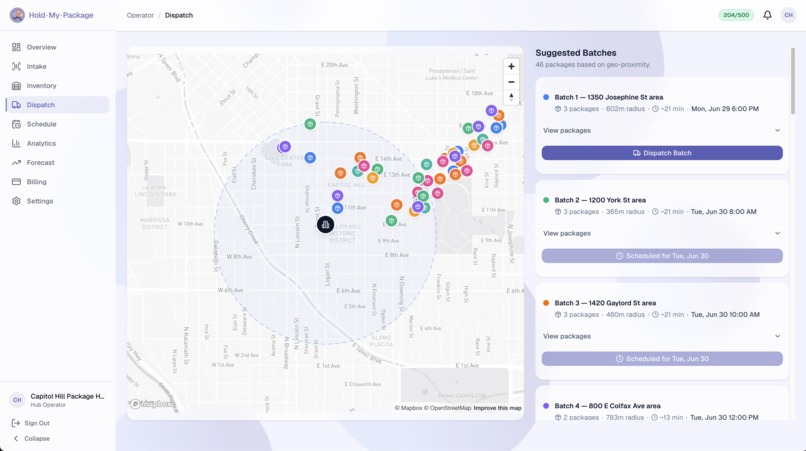Click the Overview grid icon
The width and height of the screenshot is (806, 451).
[x=16, y=47]
